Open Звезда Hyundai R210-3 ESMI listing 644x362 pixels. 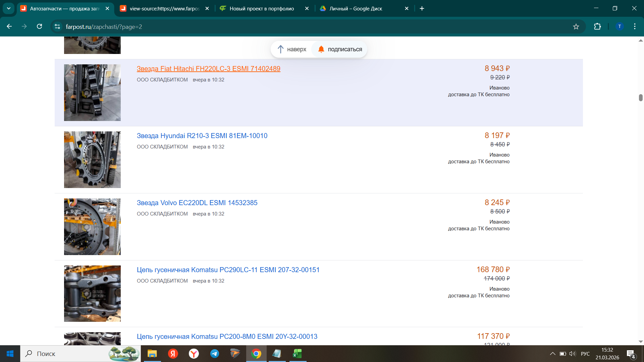(202, 136)
